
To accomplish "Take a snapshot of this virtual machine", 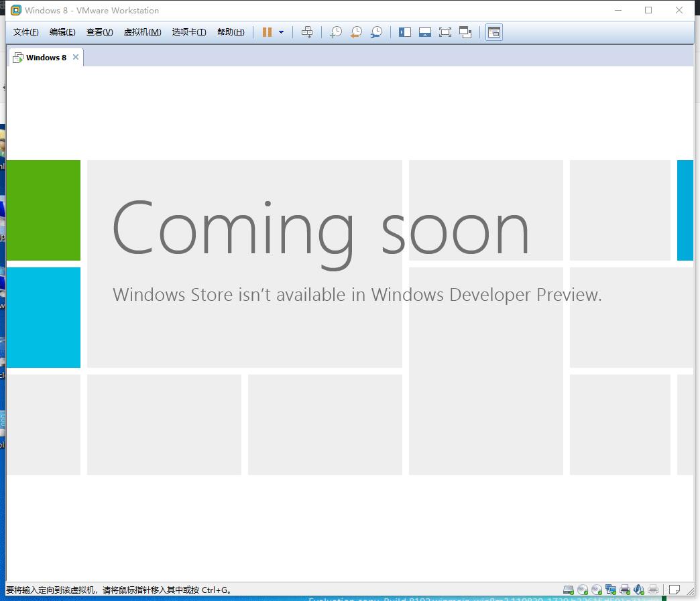I will click(x=336, y=32).
